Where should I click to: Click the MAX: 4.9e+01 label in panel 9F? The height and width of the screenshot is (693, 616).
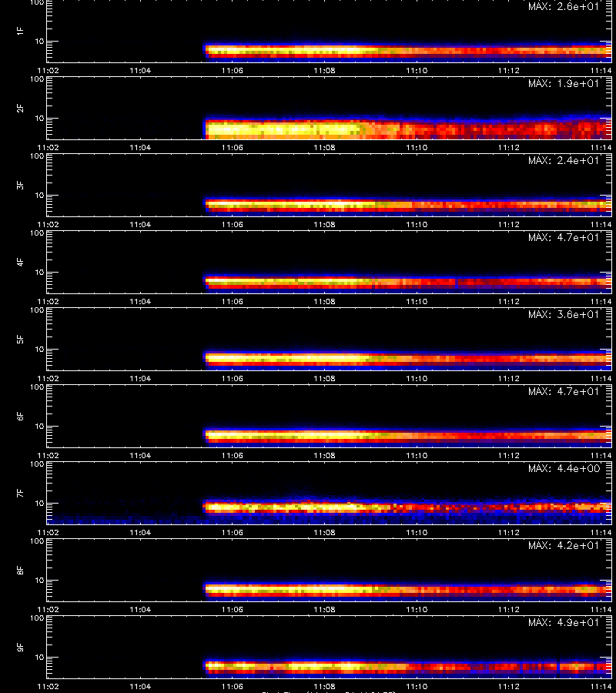click(564, 622)
